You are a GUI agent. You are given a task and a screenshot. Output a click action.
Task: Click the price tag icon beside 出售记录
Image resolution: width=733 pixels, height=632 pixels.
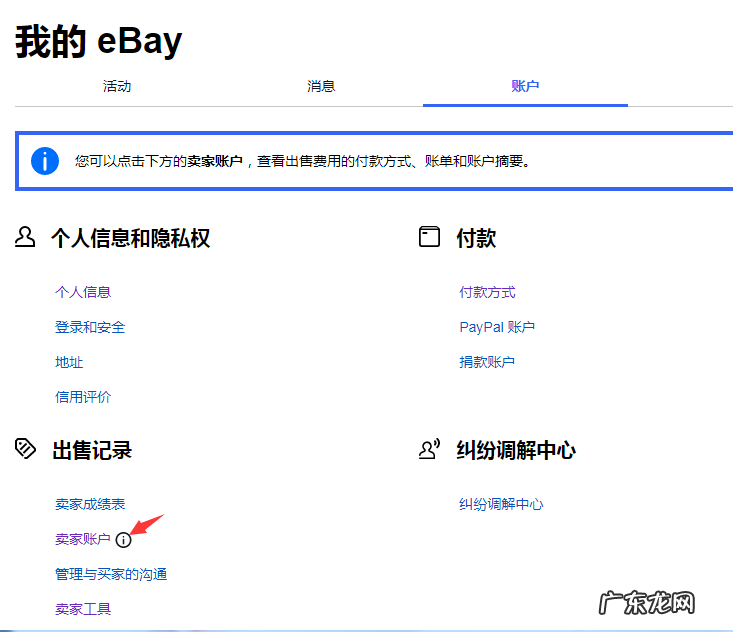[x=25, y=449]
